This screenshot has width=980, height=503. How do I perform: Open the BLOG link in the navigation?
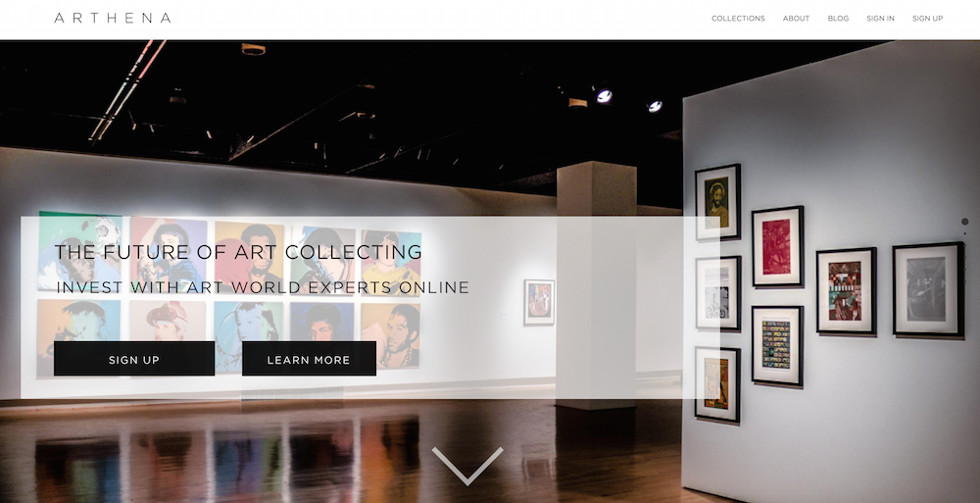(x=838, y=19)
